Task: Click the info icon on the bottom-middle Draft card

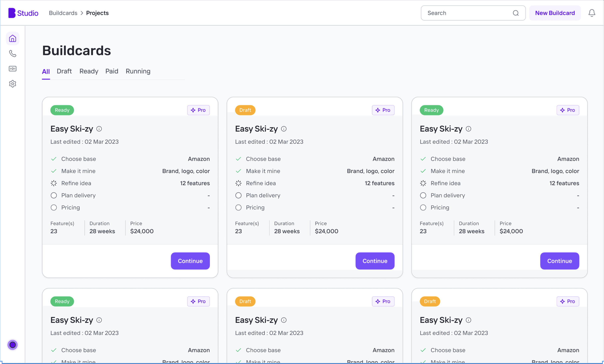Action: click(284, 320)
